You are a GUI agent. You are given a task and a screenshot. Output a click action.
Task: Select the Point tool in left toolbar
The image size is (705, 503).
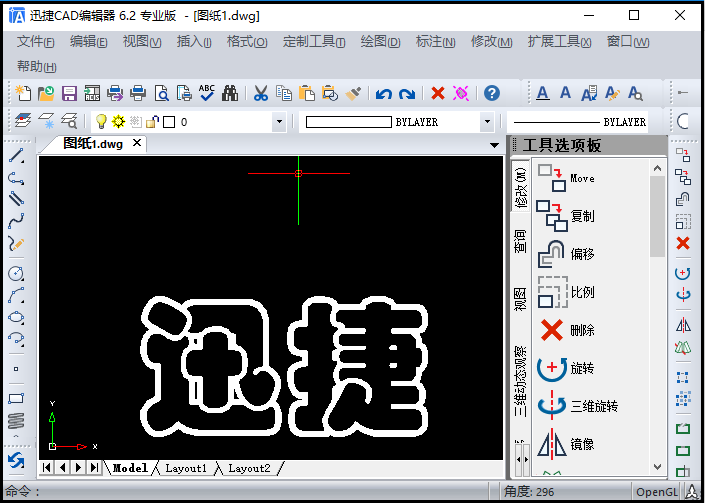pos(16,369)
